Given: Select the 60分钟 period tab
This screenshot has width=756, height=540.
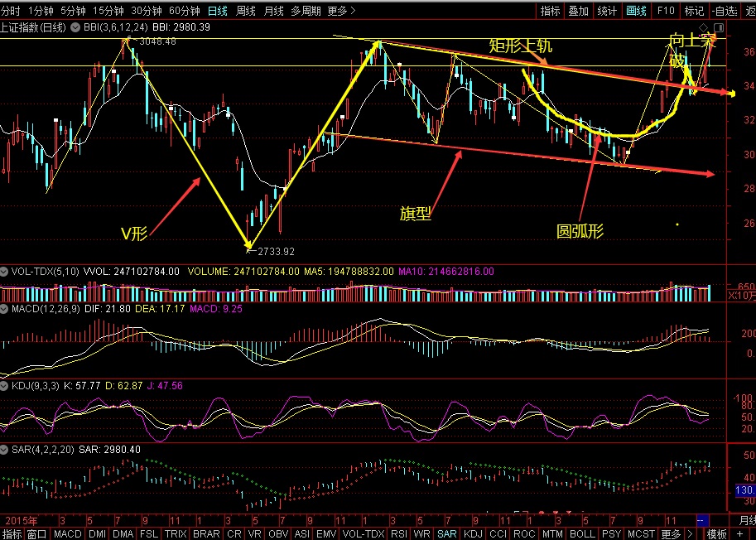Looking at the screenshot, I should pyautogui.click(x=184, y=11).
